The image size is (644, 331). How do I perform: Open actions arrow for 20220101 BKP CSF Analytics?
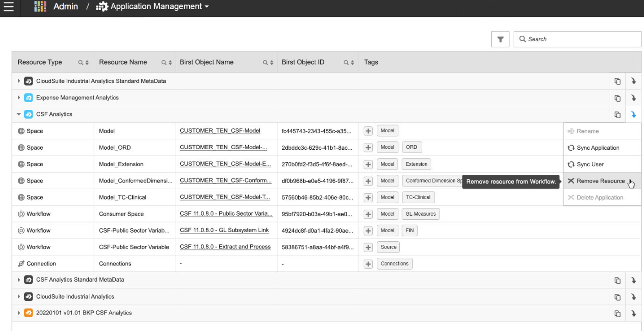pyautogui.click(x=633, y=314)
